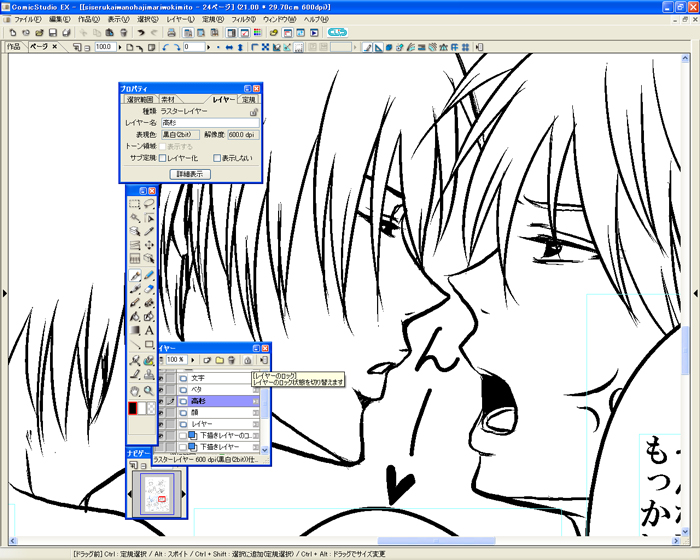The height and width of the screenshot is (560, 700).
Task: Toggle the layer lock button
Action: [x=248, y=360]
